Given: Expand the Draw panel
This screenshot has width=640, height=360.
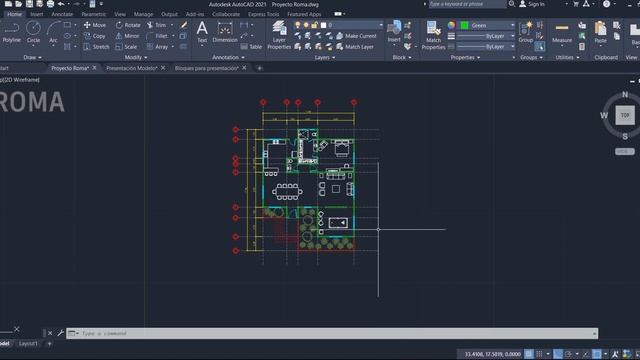Looking at the screenshot, I should [32, 58].
